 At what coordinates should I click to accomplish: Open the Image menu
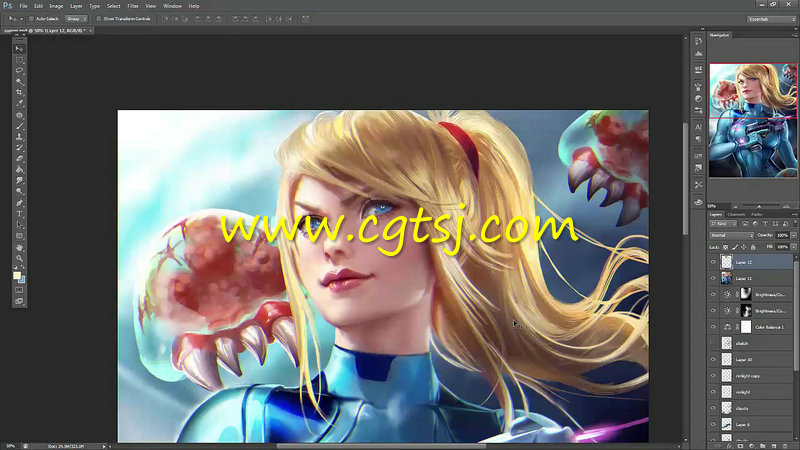(56, 6)
